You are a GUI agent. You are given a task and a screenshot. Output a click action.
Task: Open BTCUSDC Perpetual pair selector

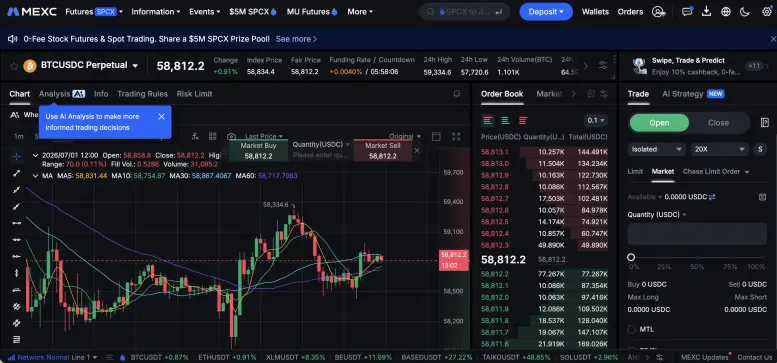point(89,65)
